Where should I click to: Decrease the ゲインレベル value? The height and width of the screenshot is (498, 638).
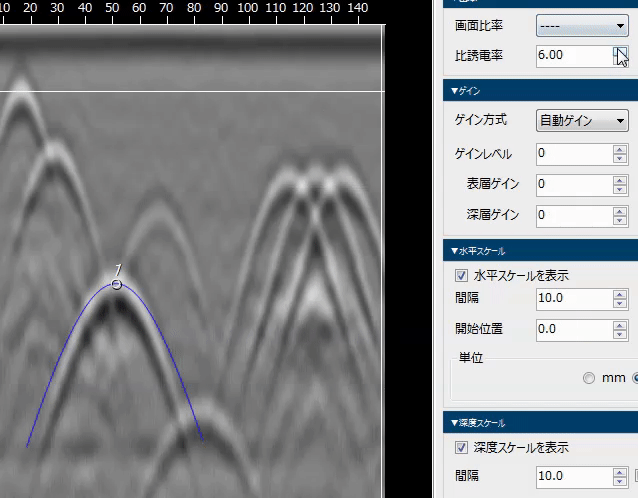click(x=620, y=159)
